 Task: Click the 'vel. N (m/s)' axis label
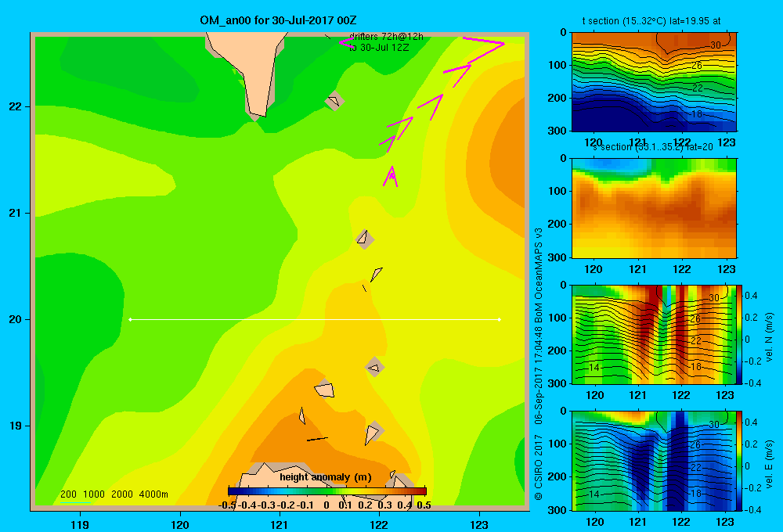click(770, 337)
